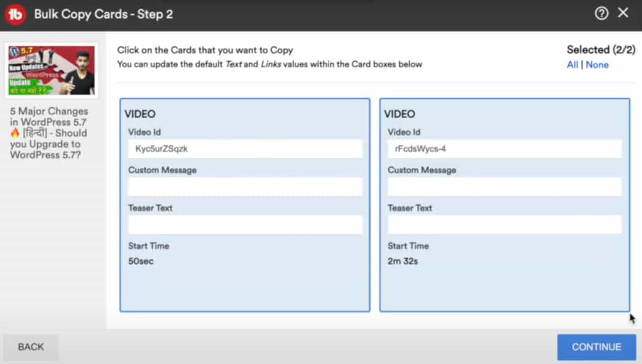Image resolution: width=642 pixels, height=364 pixels.
Task: Click the CONTINUE button
Action: (597, 347)
